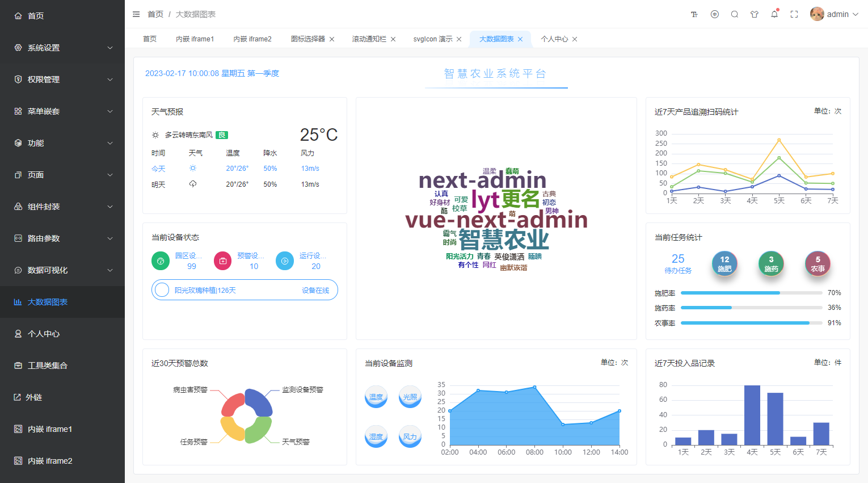Click the admin user avatar
This screenshot has height=483, width=868.
pyautogui.click(x=817, y=14)
